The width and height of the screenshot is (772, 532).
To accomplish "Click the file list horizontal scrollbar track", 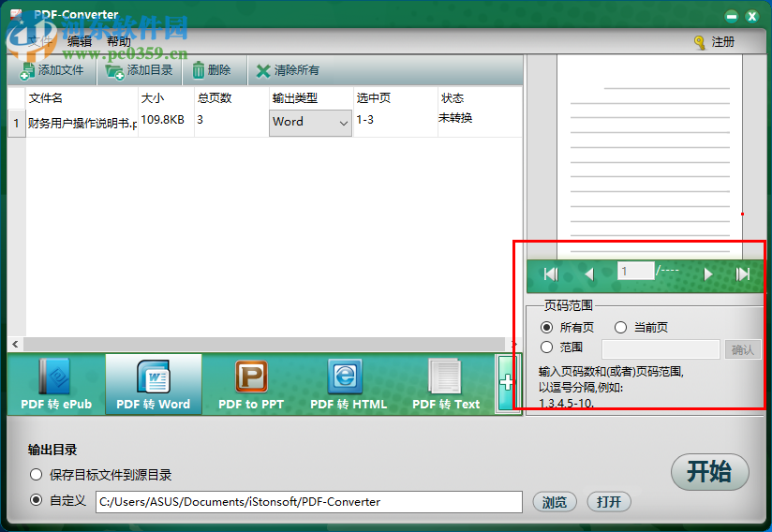I will point(264,344).
